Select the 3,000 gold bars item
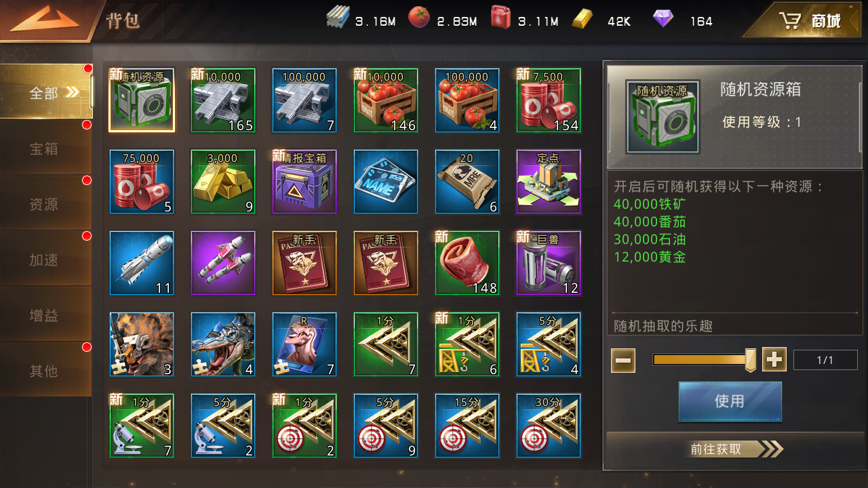 coord(223,182)
